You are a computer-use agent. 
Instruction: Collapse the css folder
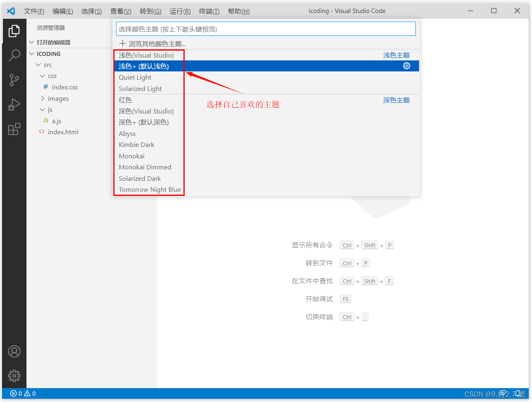point(42,76)
